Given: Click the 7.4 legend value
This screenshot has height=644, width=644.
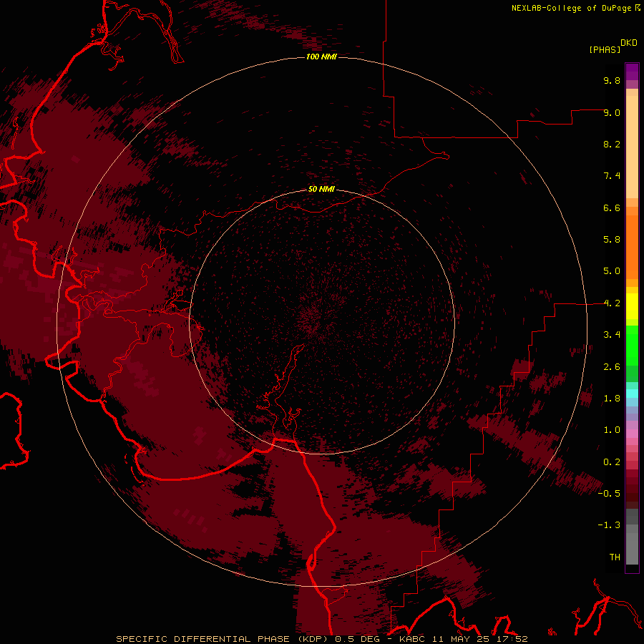Looking at the screenshot, I should (x=612, y=176).
